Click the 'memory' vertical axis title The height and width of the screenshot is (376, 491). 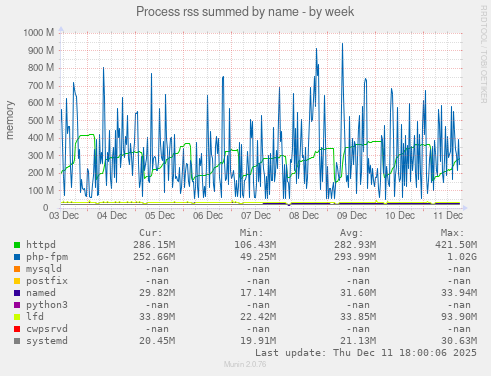[10, 120]
